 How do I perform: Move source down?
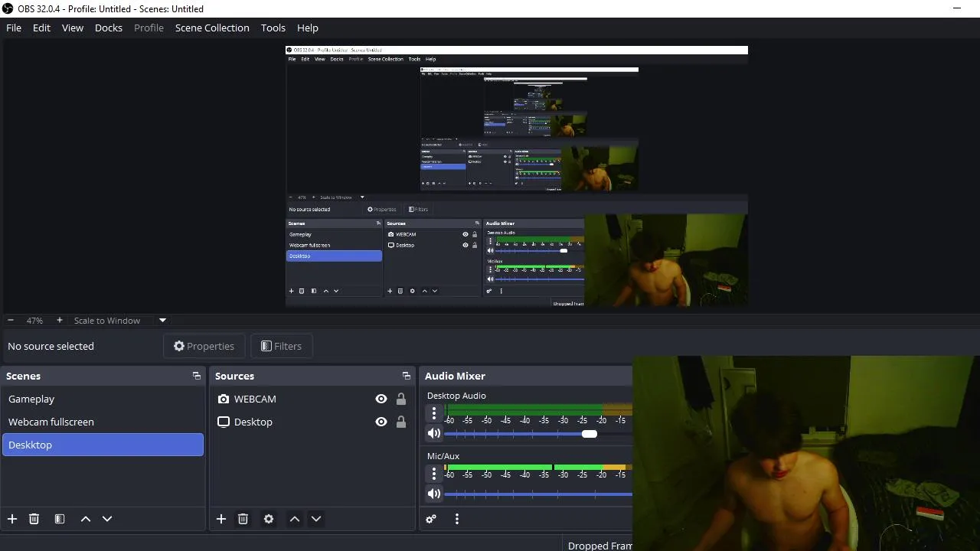pyautogui.click(x=316, y=519)
